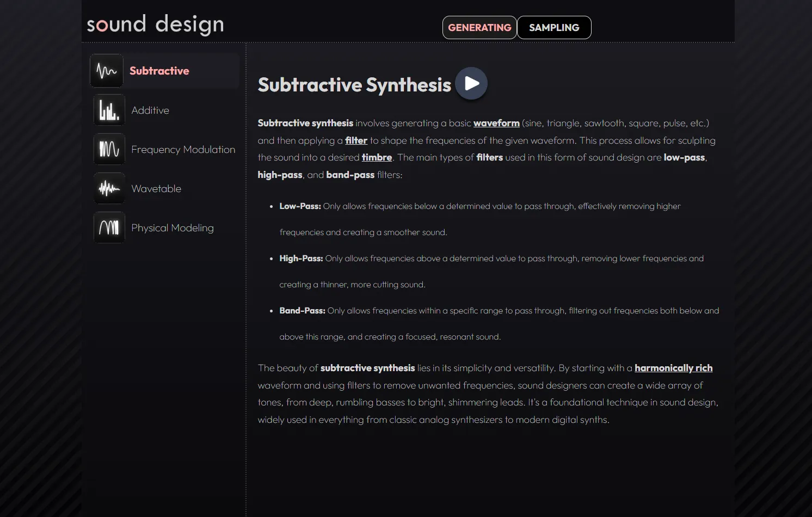The image size is (812, 517).
Task: Open the waveform definition link
Action: coord(496,124)
